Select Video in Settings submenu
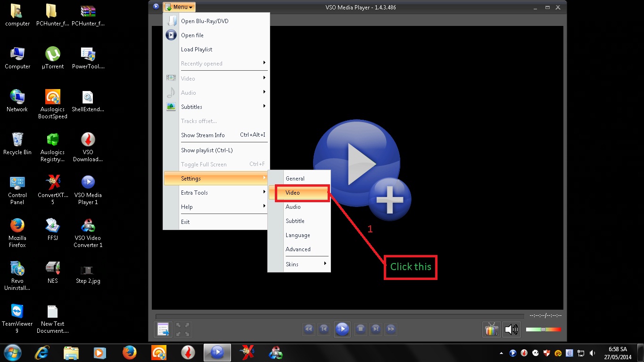Screen dimensions: 644x362 (299, 193)
